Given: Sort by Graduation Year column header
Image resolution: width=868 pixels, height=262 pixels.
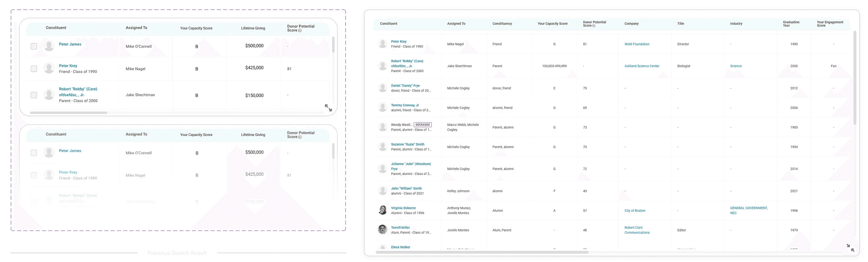Looking at the screenshot, I should (791, 24).
